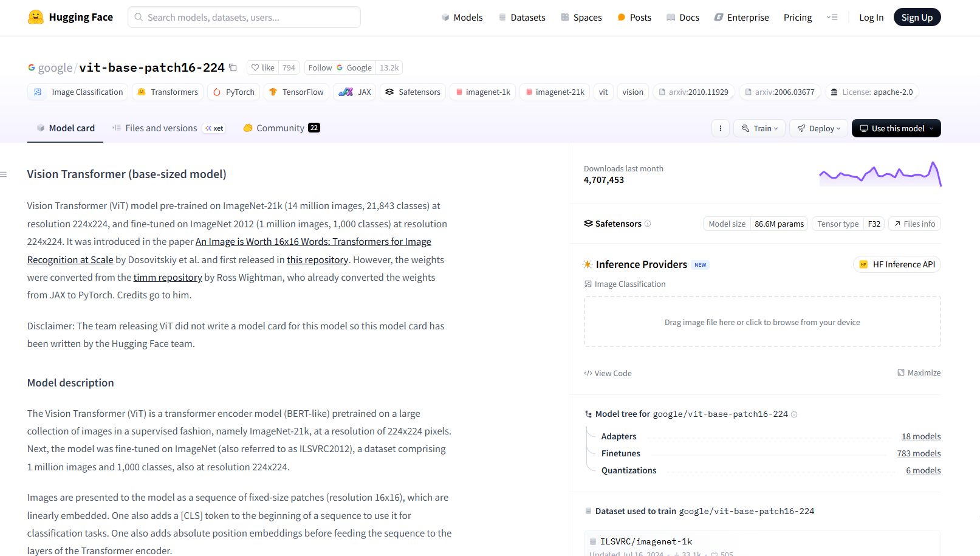The image size is (980, 556).
Task: Select the JAX tag
Action: [355, 92]
